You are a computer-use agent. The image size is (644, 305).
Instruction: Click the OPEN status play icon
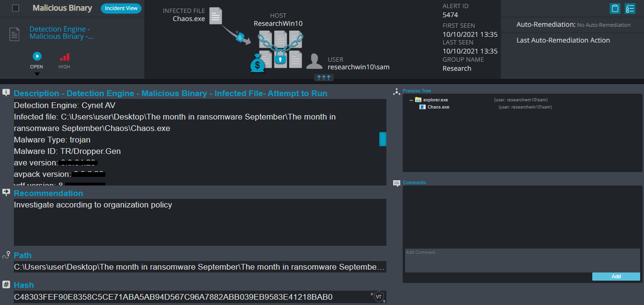pyautogui.click(x=37, y=56)
